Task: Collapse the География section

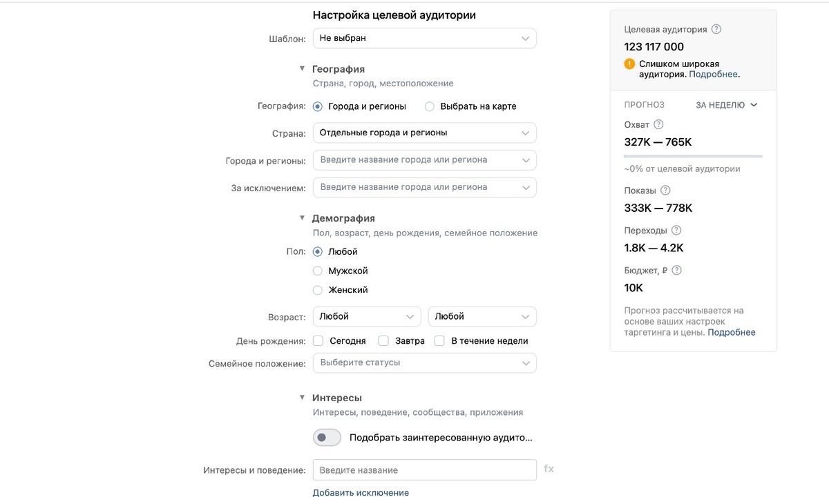Action: [302, 68]
